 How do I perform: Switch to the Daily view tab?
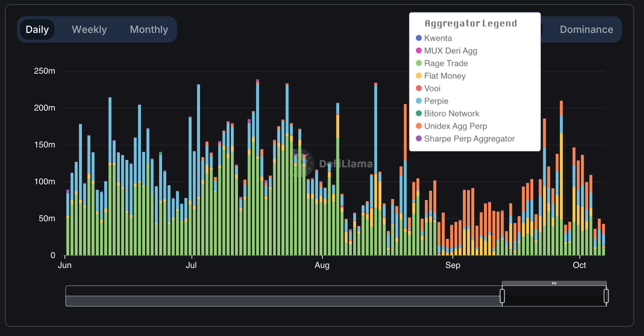(x=37, y=29)
